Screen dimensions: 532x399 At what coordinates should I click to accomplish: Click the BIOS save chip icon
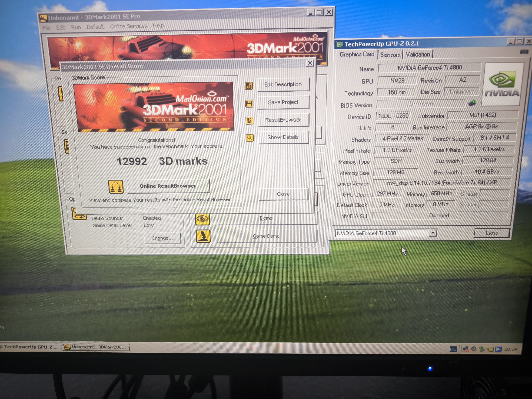[x=472, y=103]
